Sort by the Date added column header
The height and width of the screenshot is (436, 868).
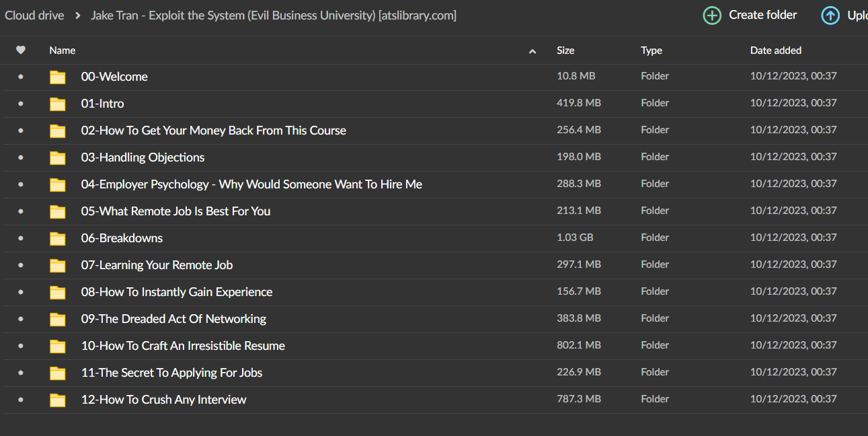[x=776, y=50]
